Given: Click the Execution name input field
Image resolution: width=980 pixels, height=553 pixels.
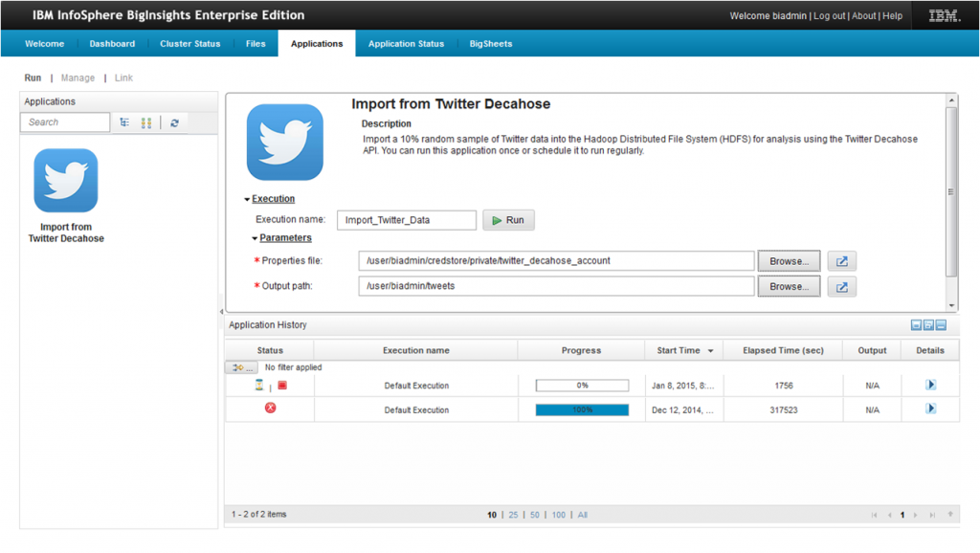Looking at the screenshot, I should click(406, 220).
